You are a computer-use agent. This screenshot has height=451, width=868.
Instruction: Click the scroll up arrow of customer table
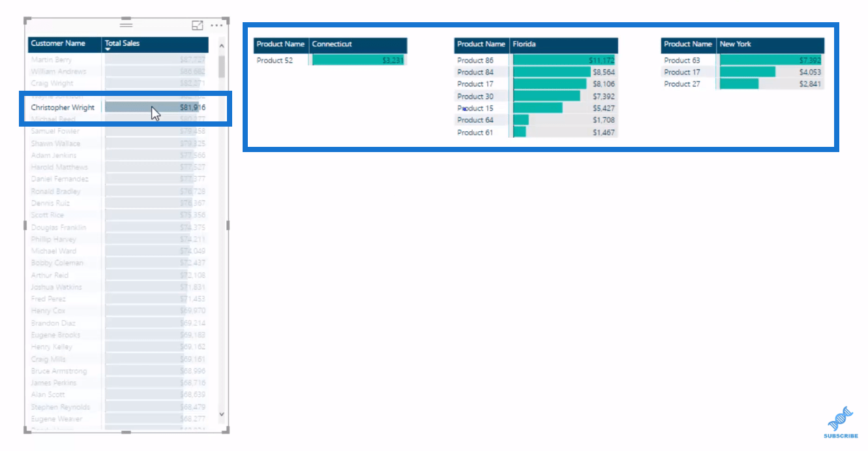tap(221, 46)
